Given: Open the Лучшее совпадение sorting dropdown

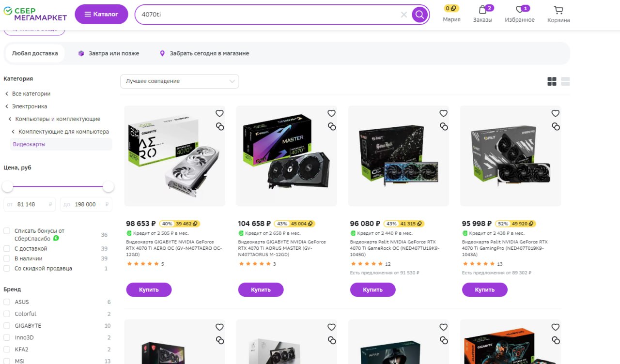Looking at the screenshot, I should pos(180,81).
